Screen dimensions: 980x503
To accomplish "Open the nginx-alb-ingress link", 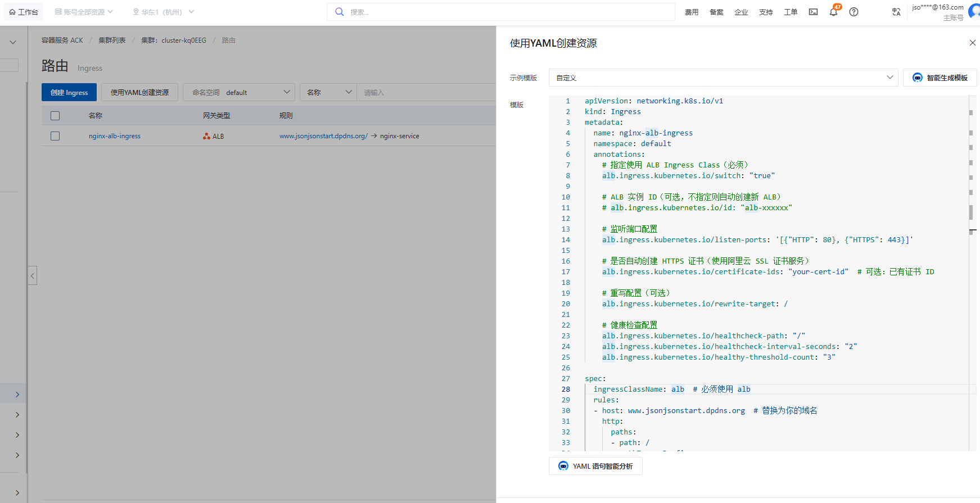I will click(115, 136).
